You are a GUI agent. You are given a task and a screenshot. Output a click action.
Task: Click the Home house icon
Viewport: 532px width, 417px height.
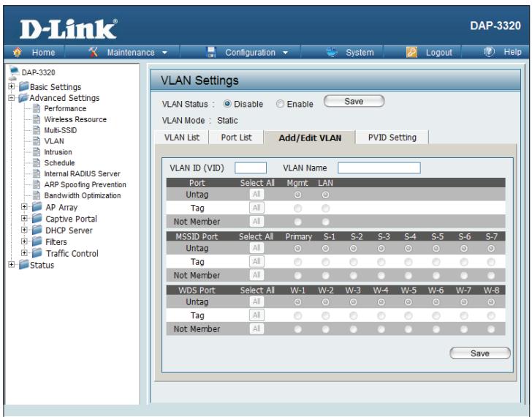18,52
